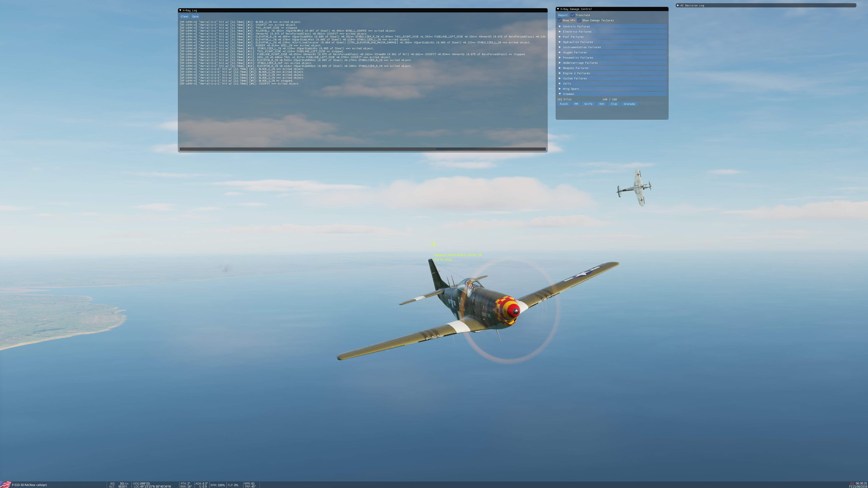
Task: Expand Engine 1 Failures section
Action: point(612,73)
